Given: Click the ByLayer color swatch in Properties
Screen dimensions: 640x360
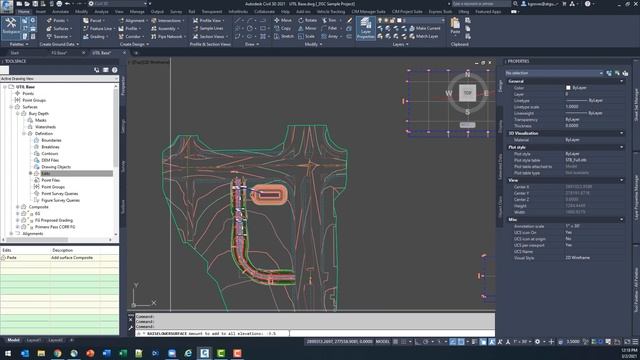Looking at the screenshot, I should point(568,88).
